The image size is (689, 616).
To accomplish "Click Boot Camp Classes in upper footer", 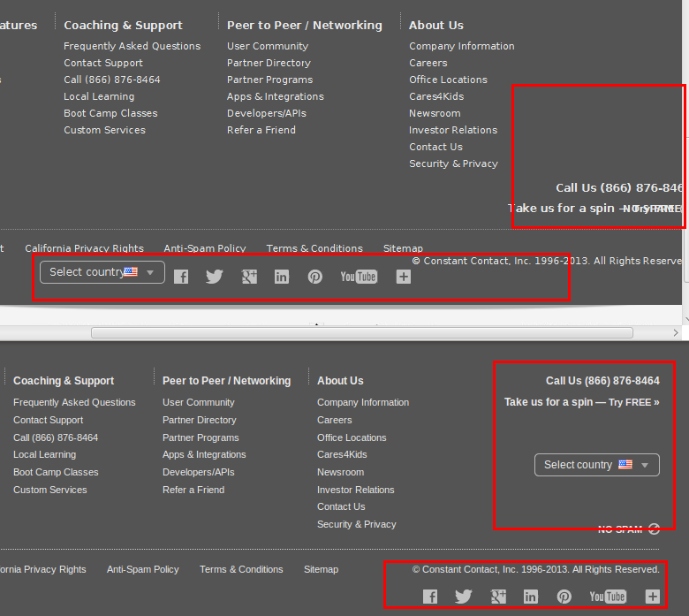I will (110, 113).
